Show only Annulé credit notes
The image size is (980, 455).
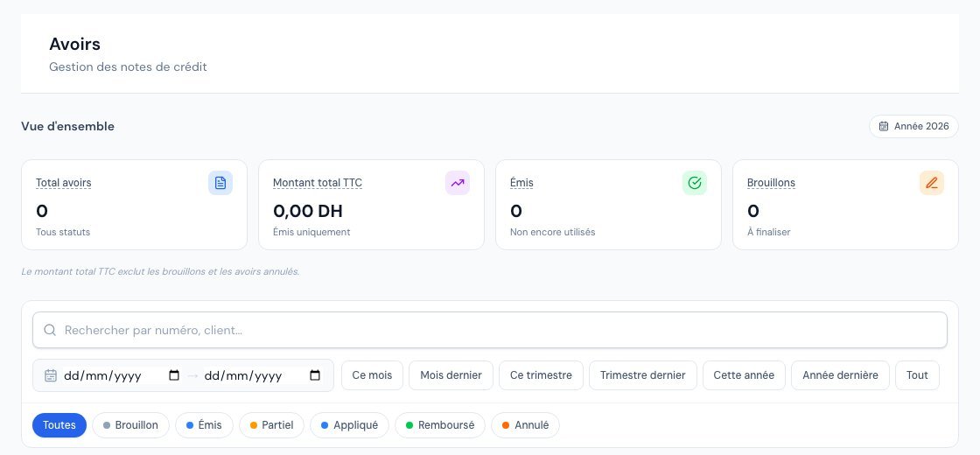click(525, 425)
